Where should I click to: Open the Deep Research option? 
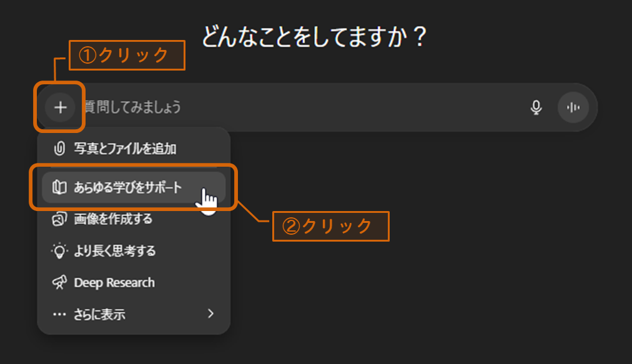(x=114, y=283)
